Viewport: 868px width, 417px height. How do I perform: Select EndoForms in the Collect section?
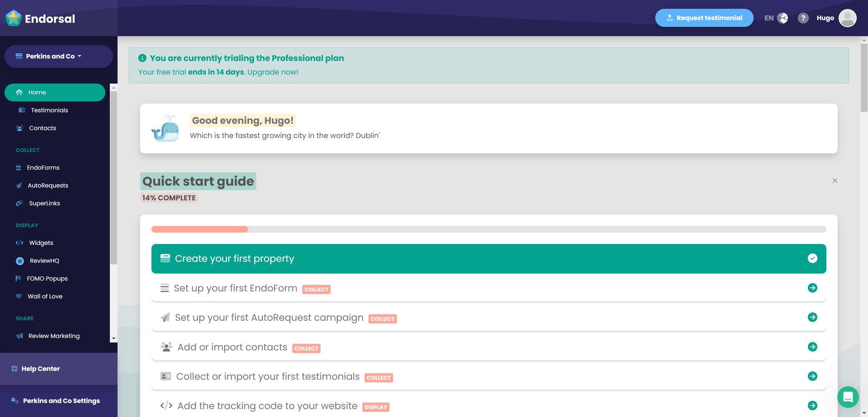click(x=55, y=168)
